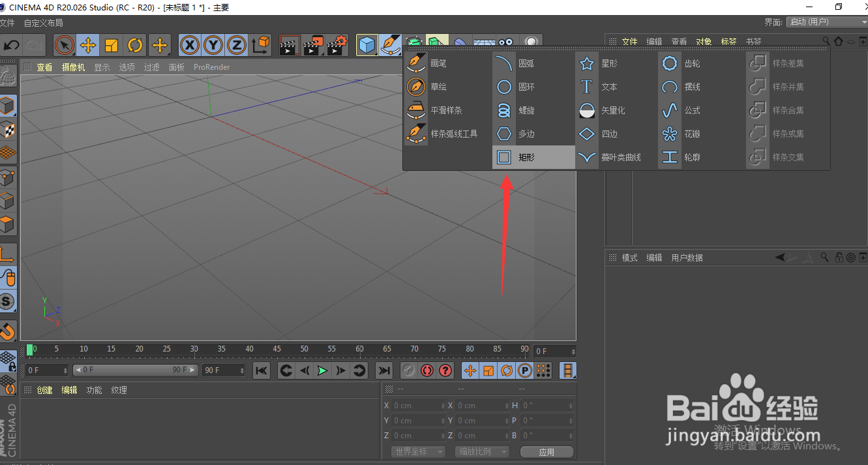This screenshot has width=868, height=465.
Task: Create an N-Side (多边) spline
Action: pyautogui.click(x=533, y=134)
